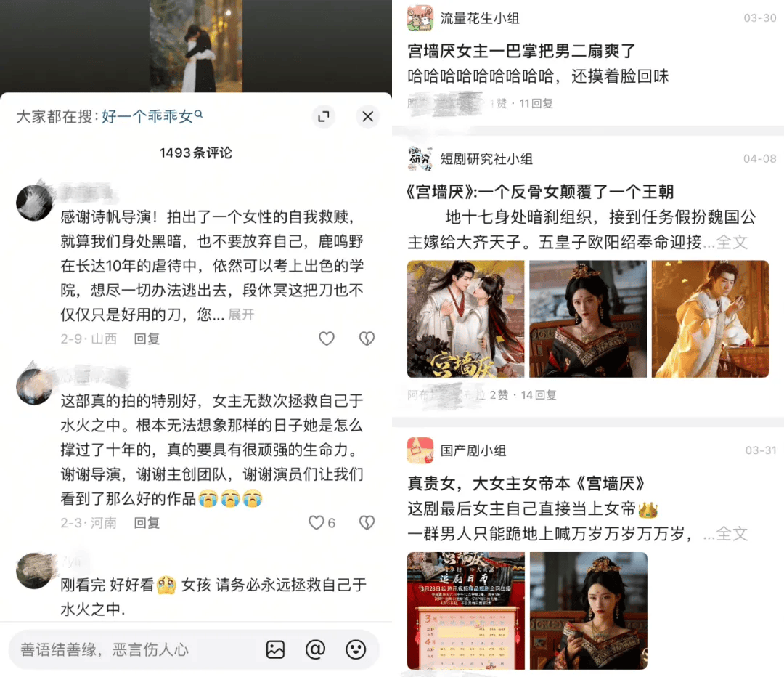Viewport: 784px width, 677px height.
Task: Open the 国产剧小组 group icon
Action: pyautogui.click(x=420, y=450)
